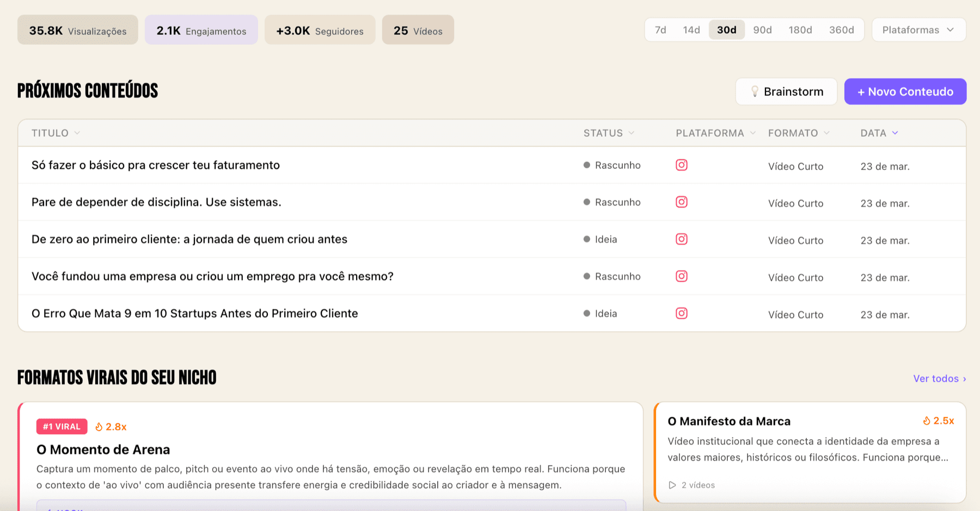The height and width of the screenshot is (511, 980).
Task: Click the play icon next to 2 vídeos
Action: click(672, 485)
